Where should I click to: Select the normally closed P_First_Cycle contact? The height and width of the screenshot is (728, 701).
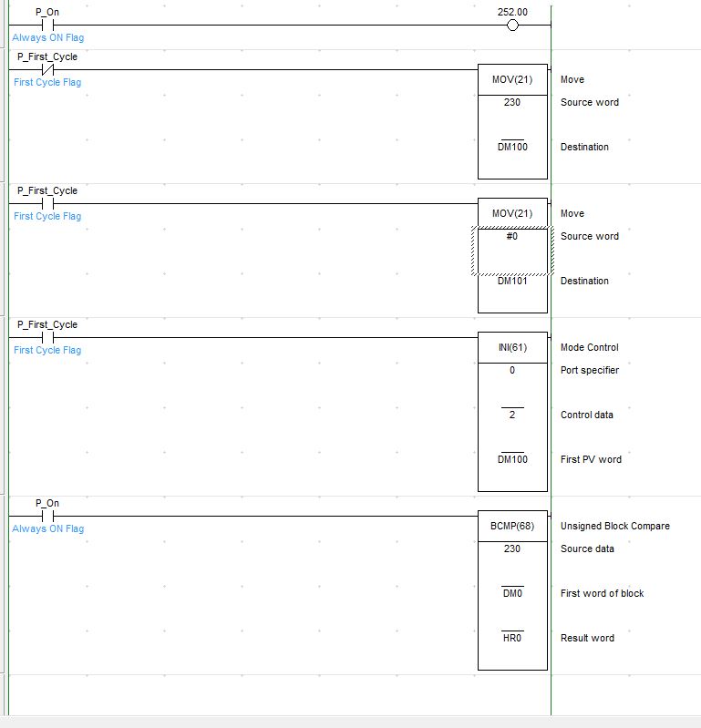click(x=48, y=69)
